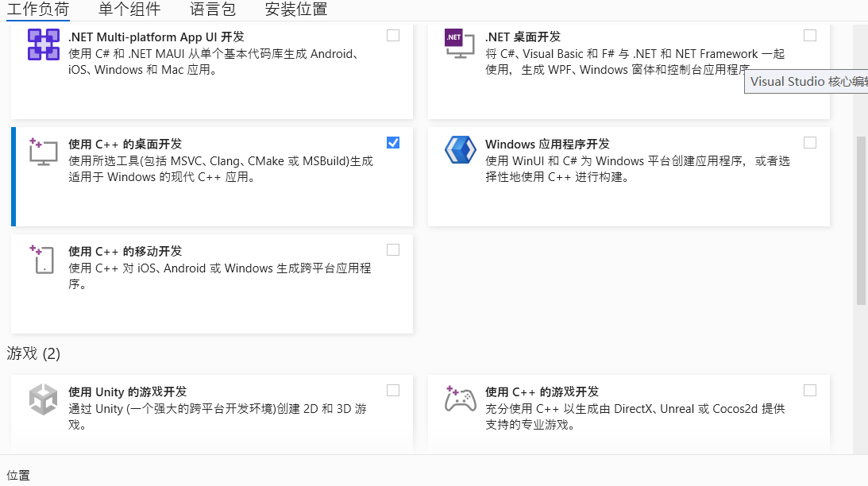Click the DirectX, Unreal, Cocos2d description
Viewport: 868px width, 486px height.
point(635,417)
